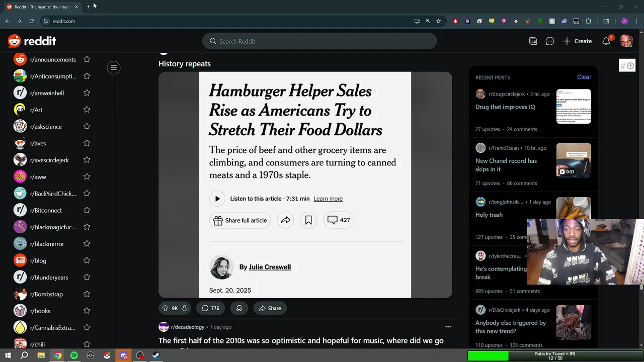
Task: Open the notifications bell
Action: tap(606, 41)
